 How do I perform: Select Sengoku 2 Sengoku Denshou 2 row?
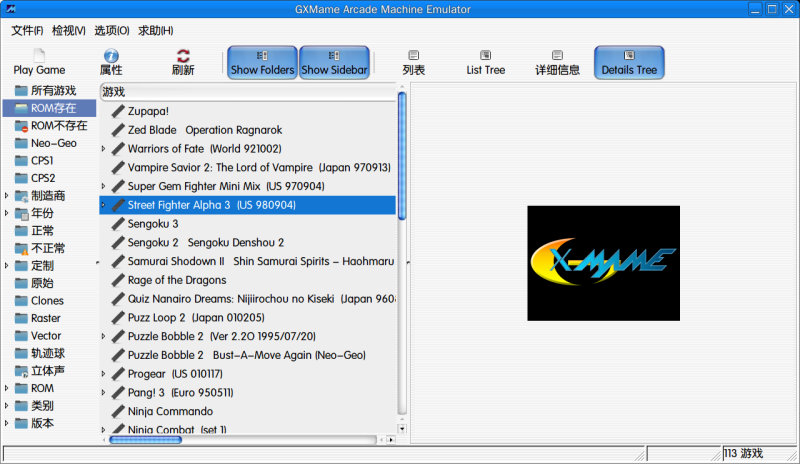pos(247,242)
